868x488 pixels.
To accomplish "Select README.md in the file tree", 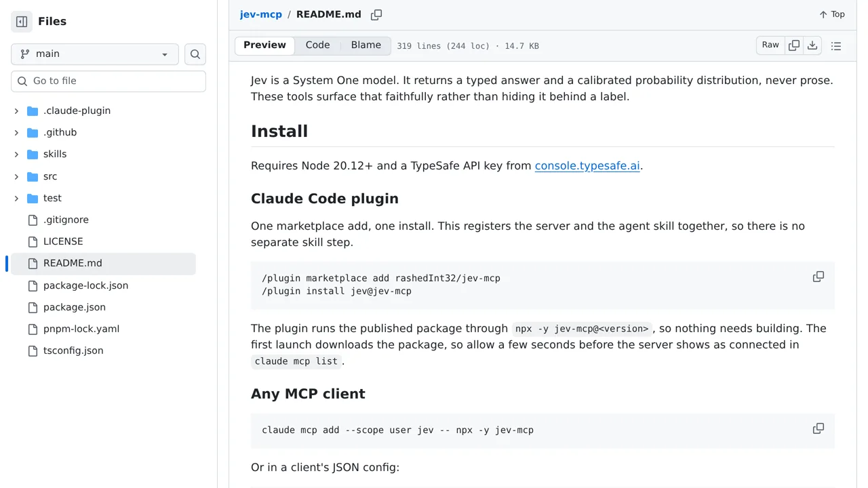I will (x=103, y=264).
